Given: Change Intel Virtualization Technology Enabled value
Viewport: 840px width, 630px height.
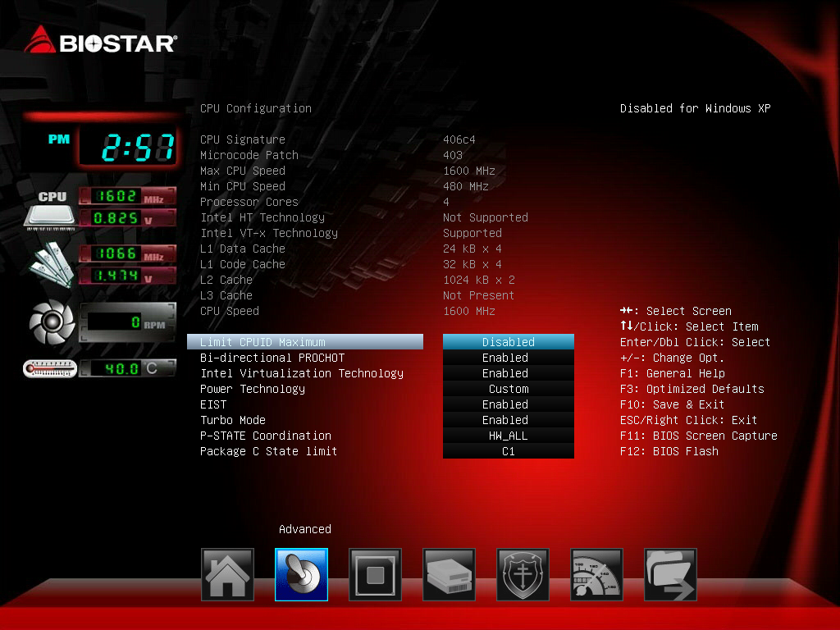Looking at the screenshot, I should (x=509, y=373).
